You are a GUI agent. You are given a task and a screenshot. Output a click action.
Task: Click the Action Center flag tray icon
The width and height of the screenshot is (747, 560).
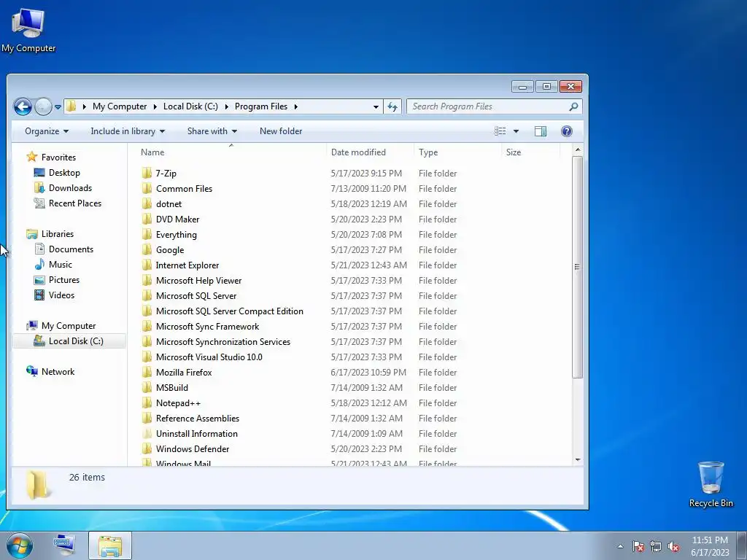pyautogui.click(x=638, y=547)
